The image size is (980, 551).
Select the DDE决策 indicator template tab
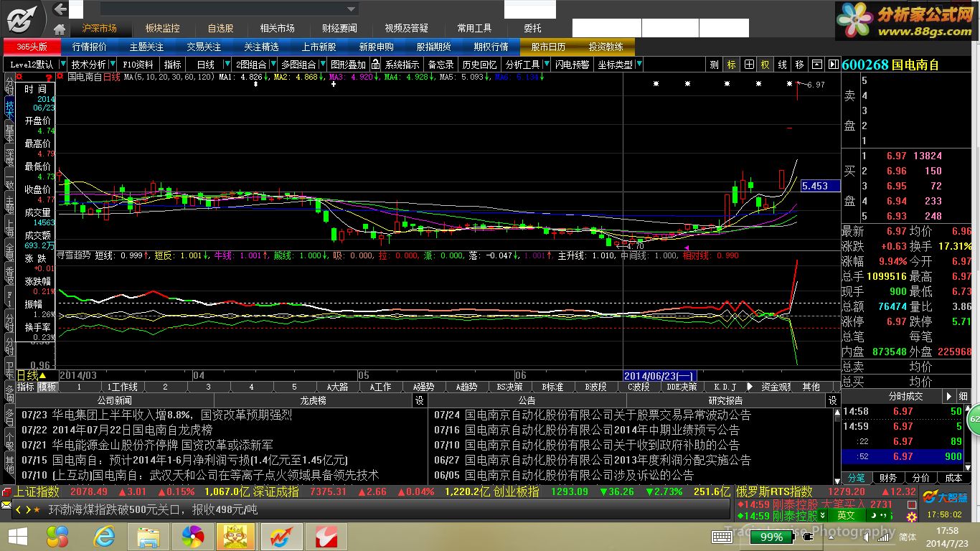coord(682,387)
